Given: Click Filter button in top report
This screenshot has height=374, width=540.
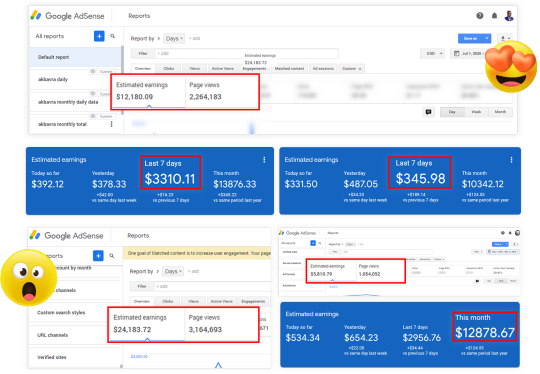Looking at the screenshot, I should (143, 53).
